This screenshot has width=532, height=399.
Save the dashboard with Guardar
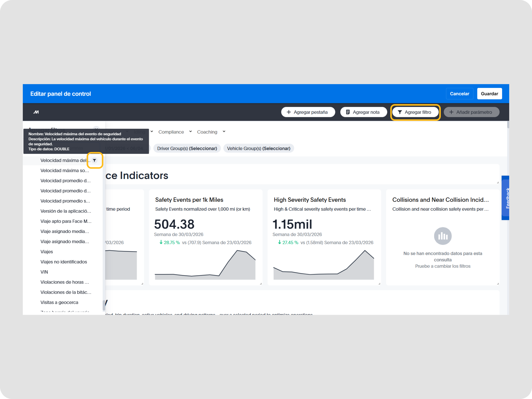point(489,94)
